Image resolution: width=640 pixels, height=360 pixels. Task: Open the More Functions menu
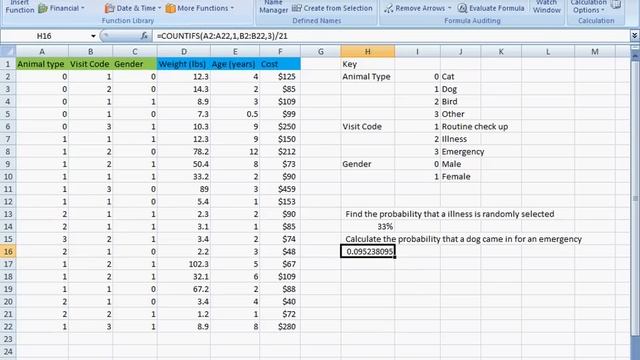(200, 8)
